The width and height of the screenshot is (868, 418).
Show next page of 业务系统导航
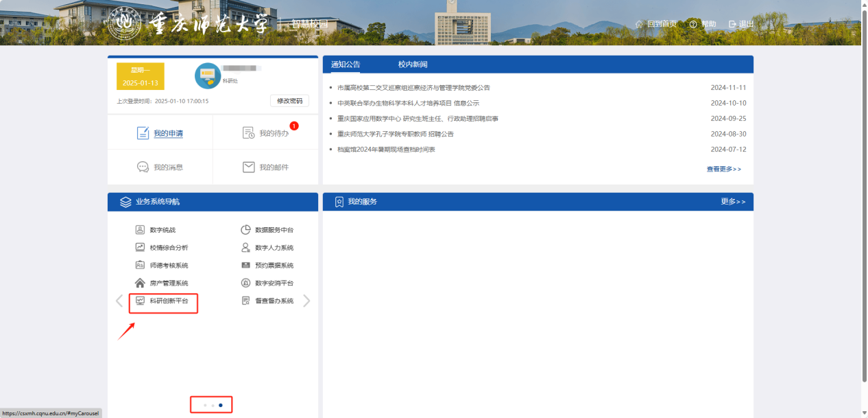coord(306,301)
